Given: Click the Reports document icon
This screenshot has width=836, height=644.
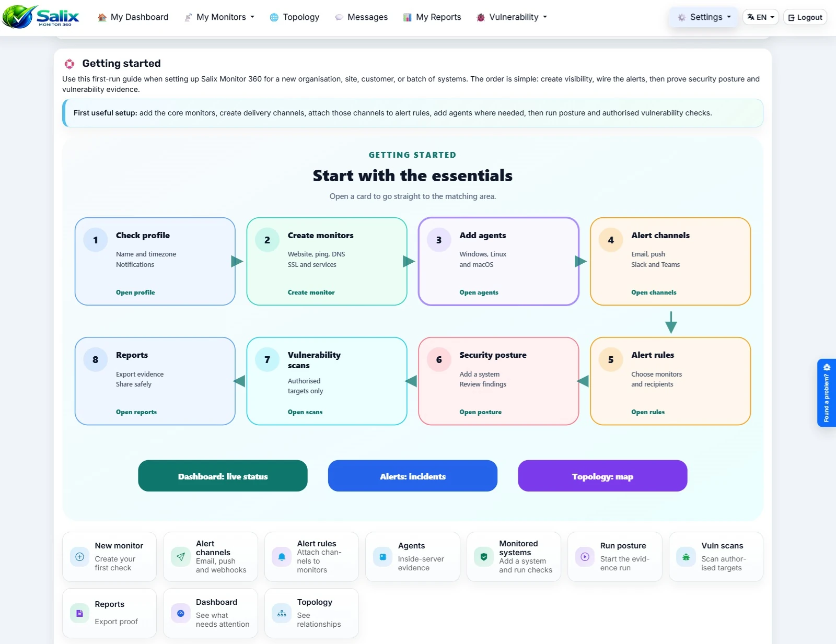Looking at the screenshot, I should tap(79, 613).
